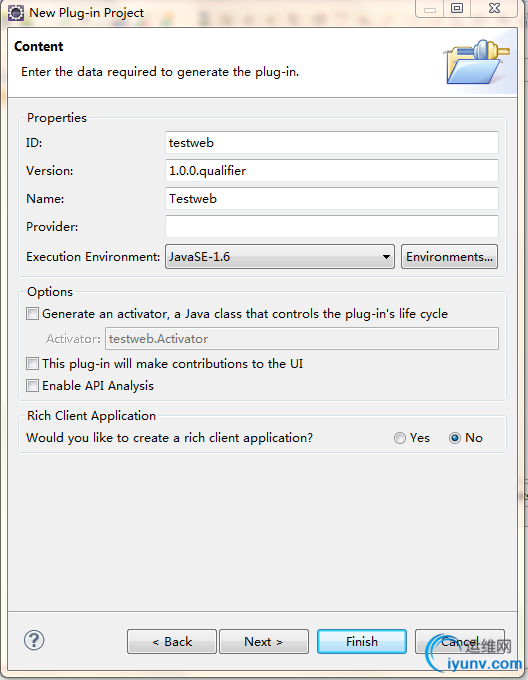This screenshot has height=680, width=528.
Task: Close the dialog with X button
Action: (494, 8)
